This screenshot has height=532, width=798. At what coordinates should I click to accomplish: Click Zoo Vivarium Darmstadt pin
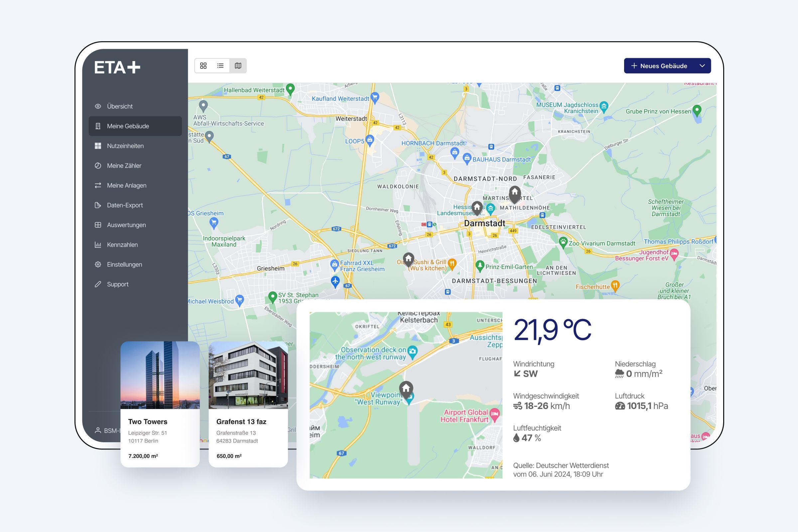point(563,243)
